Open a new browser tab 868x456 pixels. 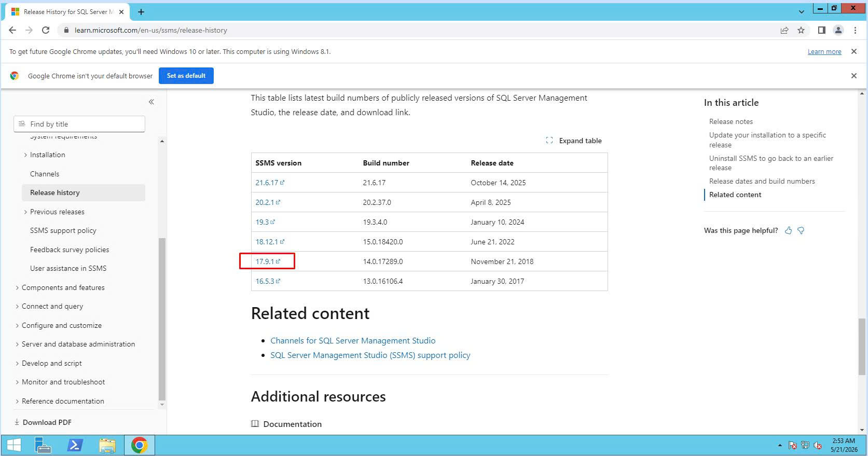click(x=141, y=12)
